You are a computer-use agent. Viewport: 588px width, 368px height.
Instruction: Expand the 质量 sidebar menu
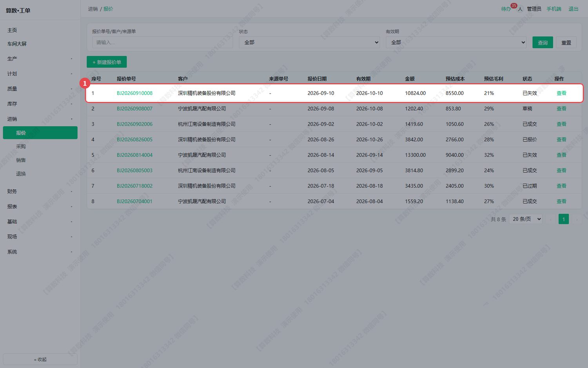tap(40, 89)
